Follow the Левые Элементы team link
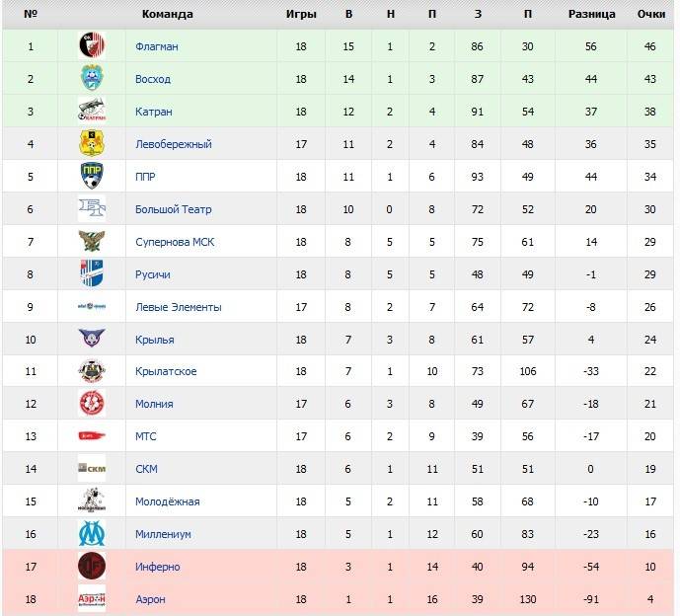This screenshot has width=680, height=616. 178,307
